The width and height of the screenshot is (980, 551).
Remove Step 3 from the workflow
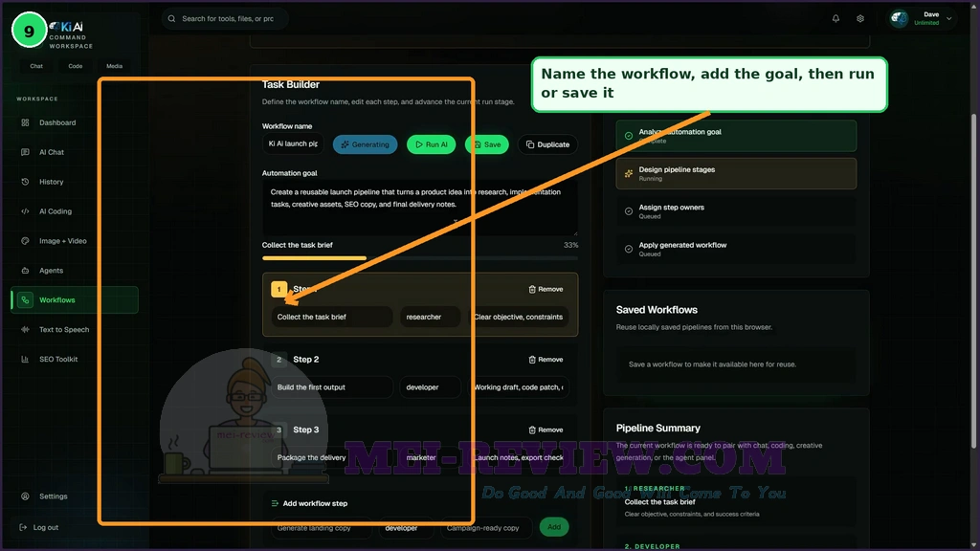546,430
